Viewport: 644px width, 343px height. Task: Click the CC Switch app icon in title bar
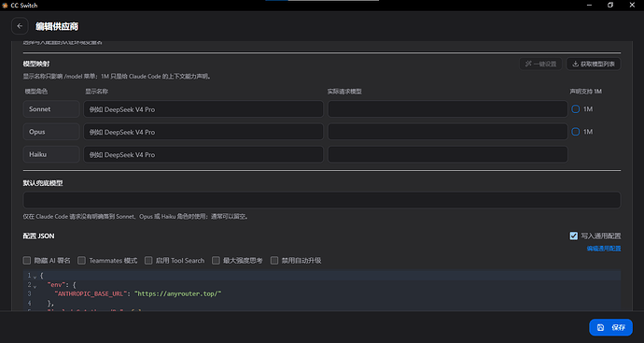click(5, 6)
